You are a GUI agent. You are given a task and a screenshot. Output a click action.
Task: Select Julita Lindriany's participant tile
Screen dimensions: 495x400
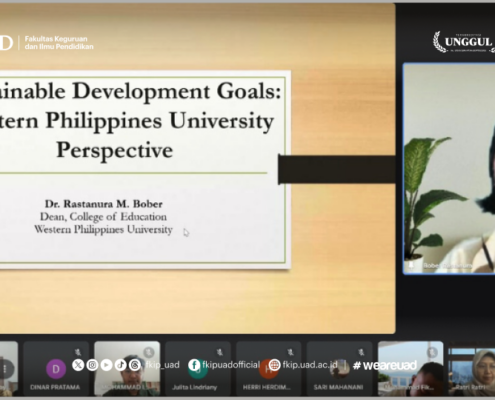(198, 368)
